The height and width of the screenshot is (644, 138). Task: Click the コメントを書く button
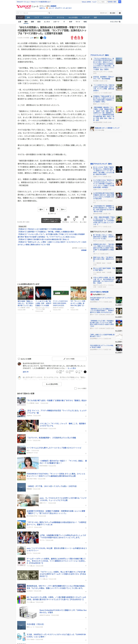(69, 358)
